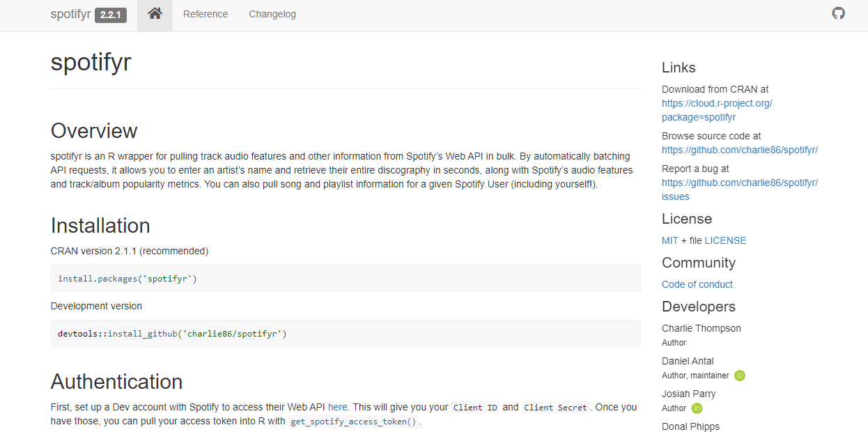Click the Authentication section heading
Image resolution: width=868 pixels, height=432 pixels.
(116, 382)
